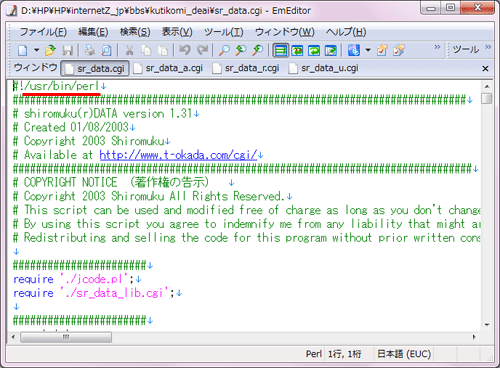This screenshot has width=500, height=368.
Task: Open the ツール(T) menu
Action: tap(224, 32)
